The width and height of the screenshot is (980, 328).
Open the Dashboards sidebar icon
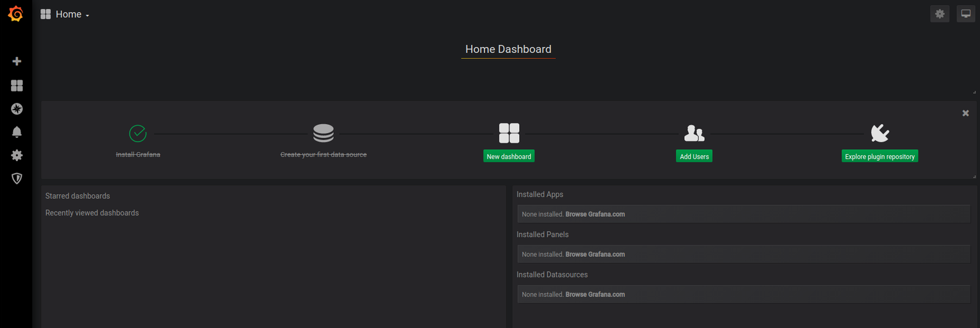pos(17,86)
